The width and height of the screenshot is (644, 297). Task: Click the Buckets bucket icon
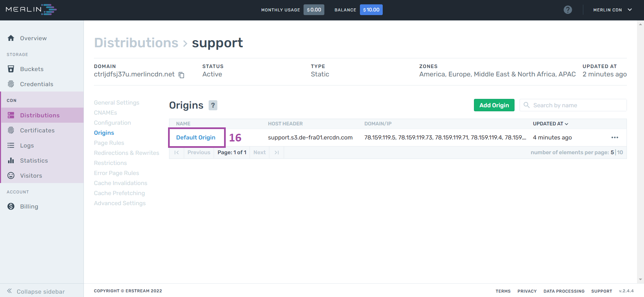[x=11, y=69]
